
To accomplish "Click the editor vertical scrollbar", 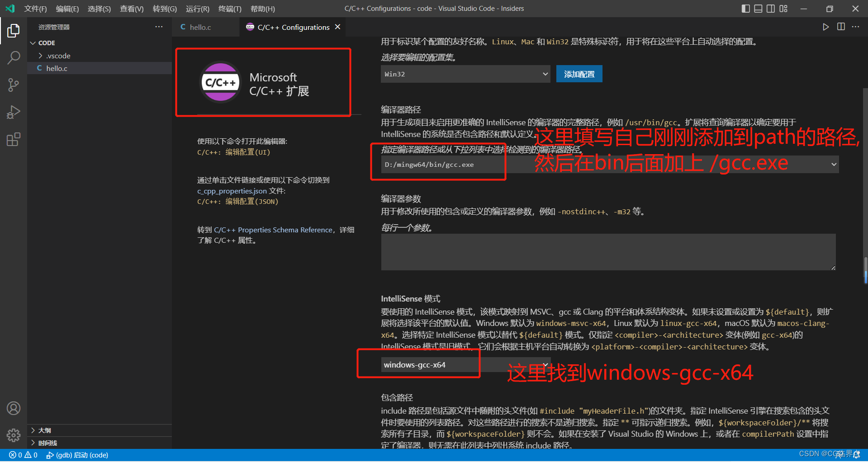I will click(x=865, y=270).
